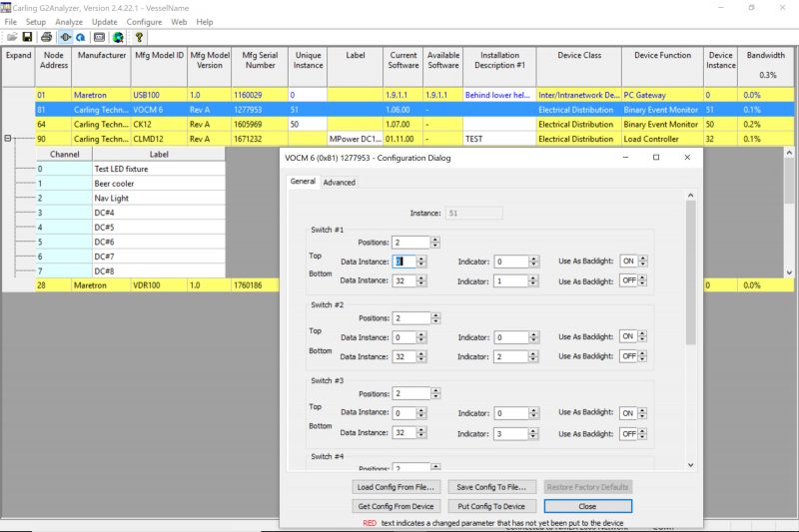
Task: Toggle Switch #2 Bottom Use As Backlight OFF
Action: point(633,356)
